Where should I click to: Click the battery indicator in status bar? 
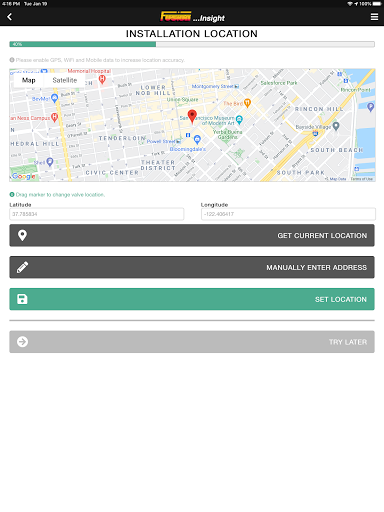pos(377,4)
